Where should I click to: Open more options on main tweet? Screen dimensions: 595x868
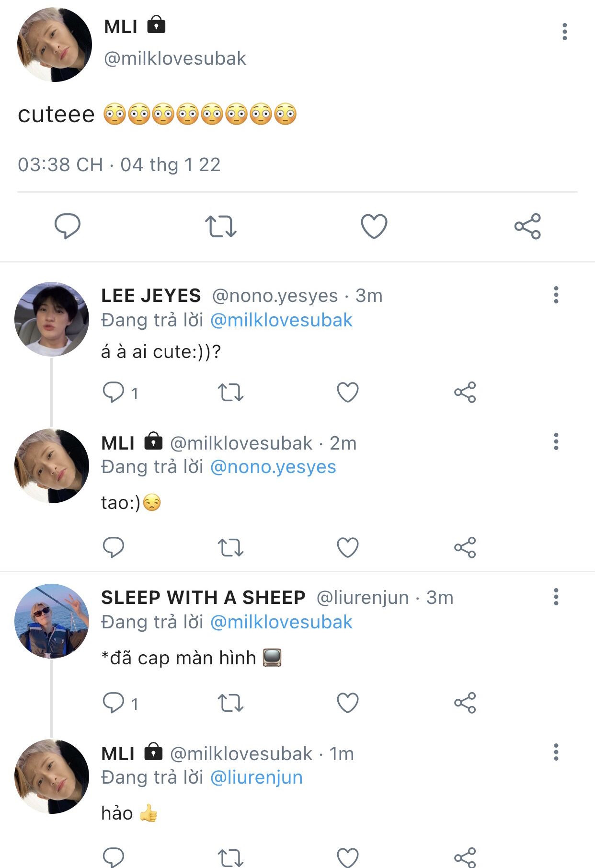click(x=565, y=32)
